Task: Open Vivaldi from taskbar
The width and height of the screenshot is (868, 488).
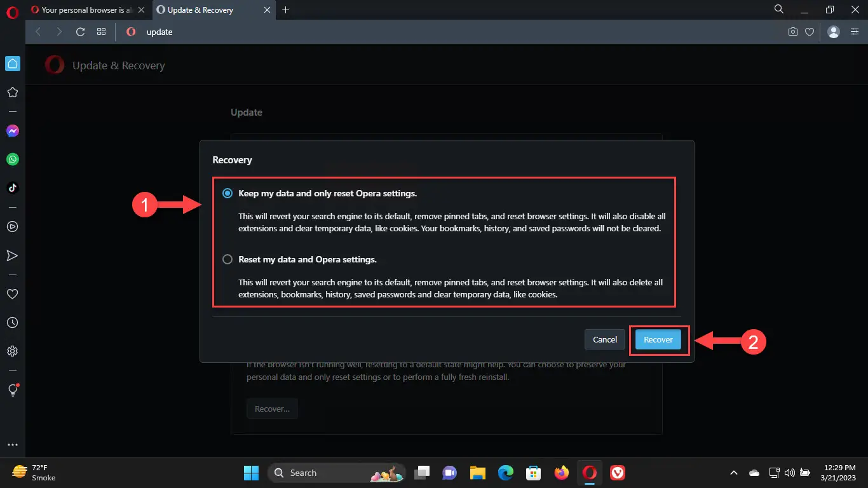Action: (618, 473)
